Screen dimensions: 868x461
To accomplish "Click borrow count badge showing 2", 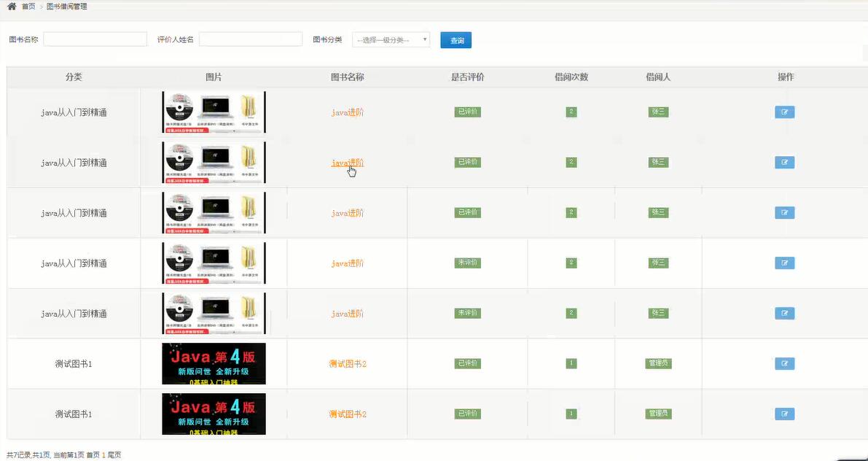I will click(571, 112).
